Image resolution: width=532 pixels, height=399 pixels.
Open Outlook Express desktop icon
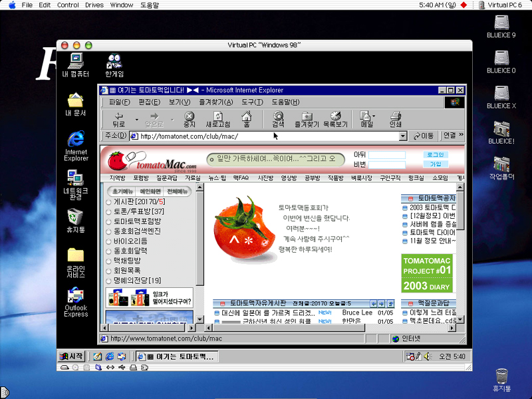tap(76, 302)
